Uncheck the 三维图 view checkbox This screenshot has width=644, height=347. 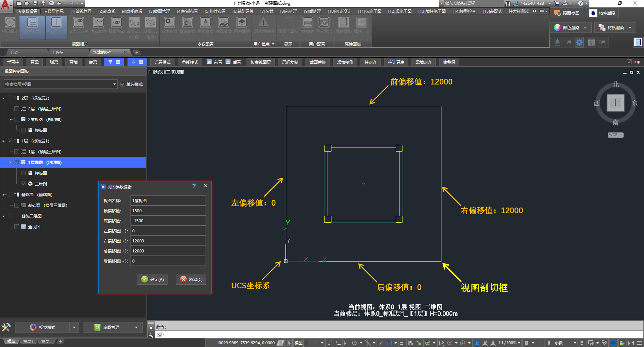pyautogui.click(x=23, y=184)
